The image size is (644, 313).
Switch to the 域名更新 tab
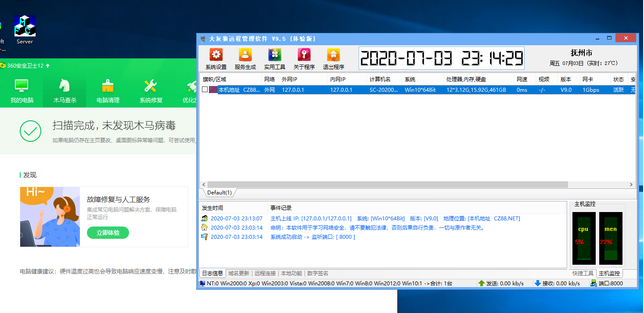(238, 273)
